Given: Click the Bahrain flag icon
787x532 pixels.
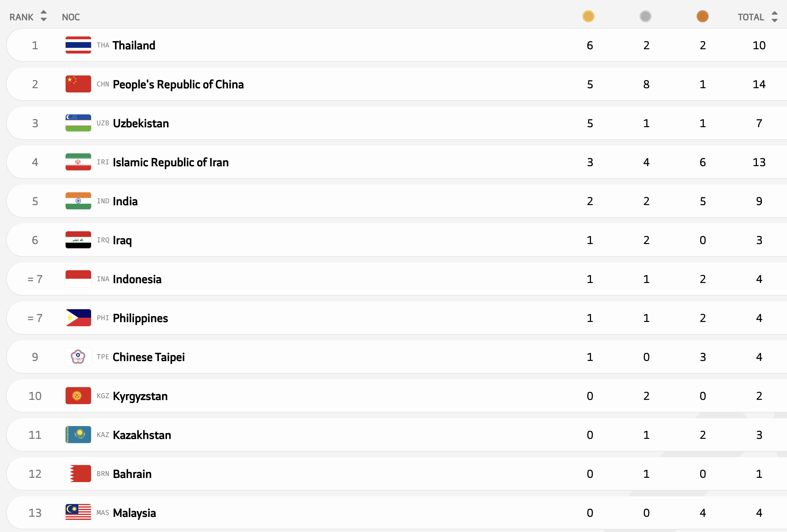Looking at the screenshot, I should coord(78,474).
